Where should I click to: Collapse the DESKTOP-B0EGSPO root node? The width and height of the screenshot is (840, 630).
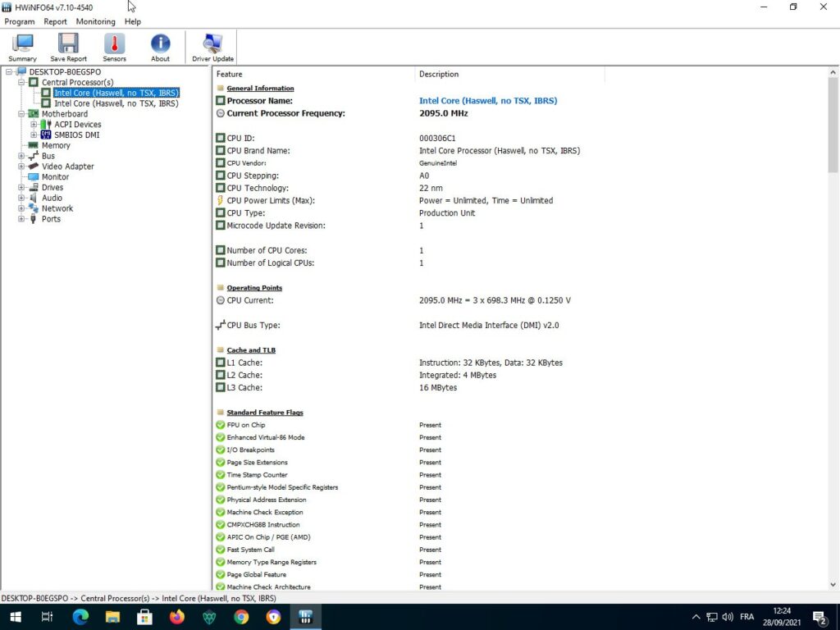[8, 72]
